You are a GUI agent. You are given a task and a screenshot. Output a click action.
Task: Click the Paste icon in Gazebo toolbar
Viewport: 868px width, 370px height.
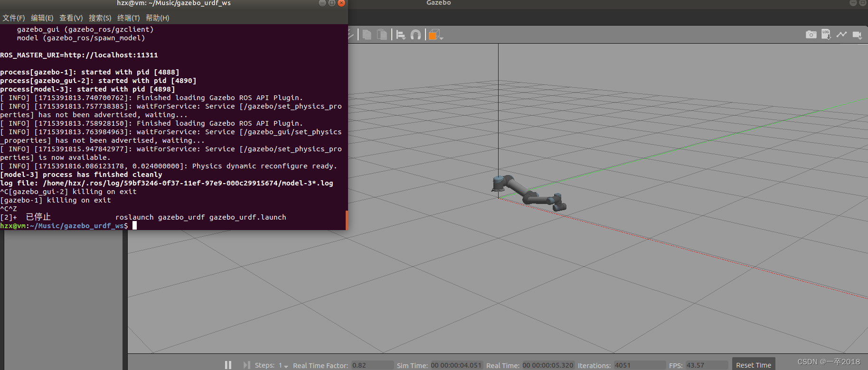click(x=382, y=35)
